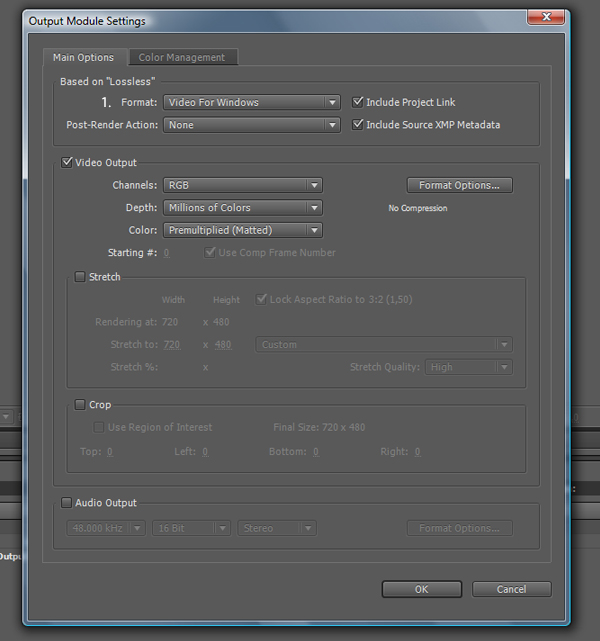
Task: Click the video Format Options button
Action: pos(459,185)
